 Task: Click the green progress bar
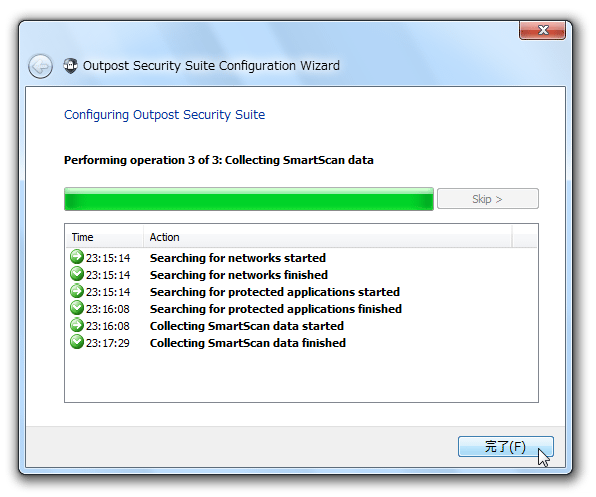(249, 199)
